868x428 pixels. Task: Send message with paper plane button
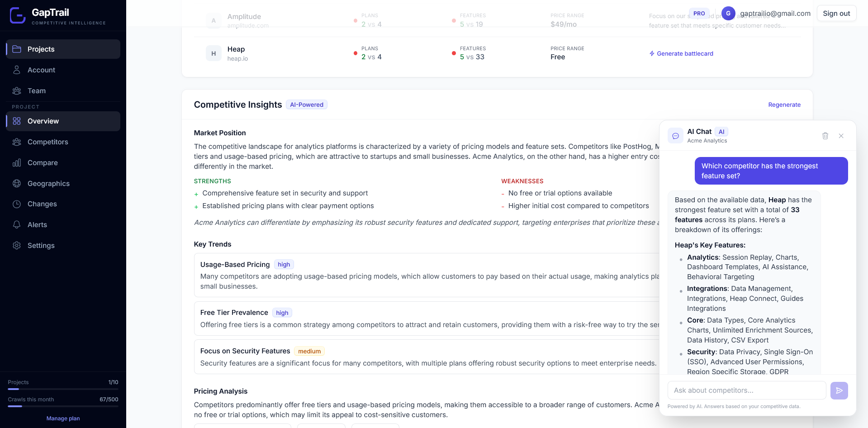839,390
